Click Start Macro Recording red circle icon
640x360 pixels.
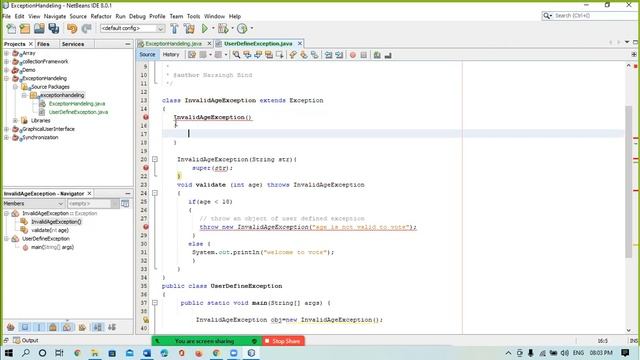[x=353, y=55]
